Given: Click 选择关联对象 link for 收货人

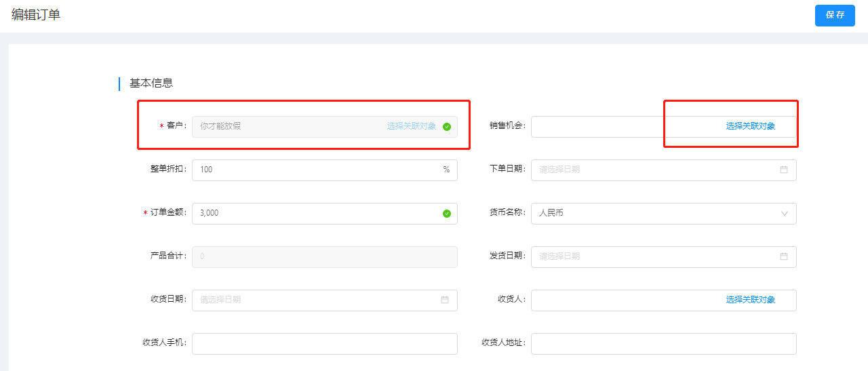Looking at the screenshot, I should pos(751,300).
